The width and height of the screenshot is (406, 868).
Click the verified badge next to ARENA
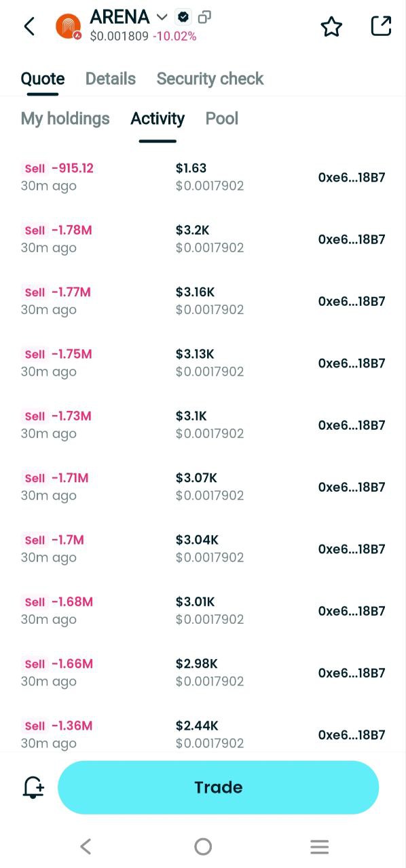pos(183,16)
